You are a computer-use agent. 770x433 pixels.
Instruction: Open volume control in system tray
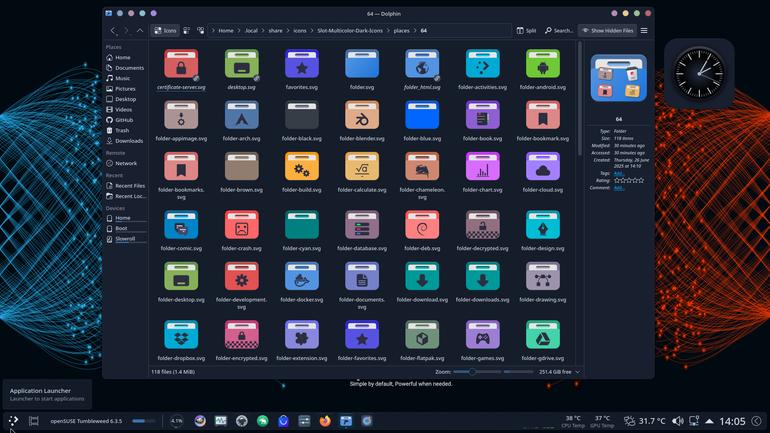coord(678,421)
